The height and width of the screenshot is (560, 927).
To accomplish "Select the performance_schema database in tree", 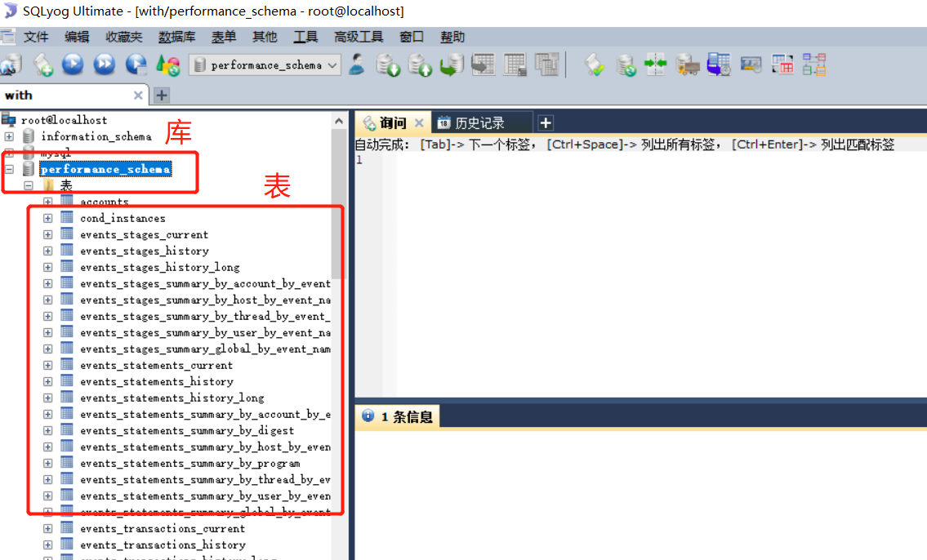I will point(105,169).
